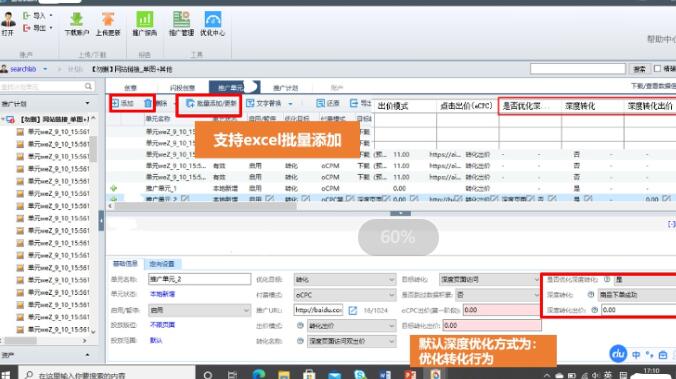Click the magnifier in left search box

88,87
